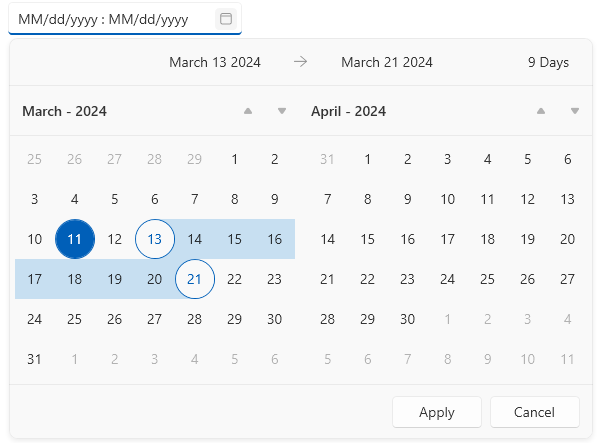Click the March 21 2024 end label
This screenshot has width=604, height=448.
click(387, 62)
